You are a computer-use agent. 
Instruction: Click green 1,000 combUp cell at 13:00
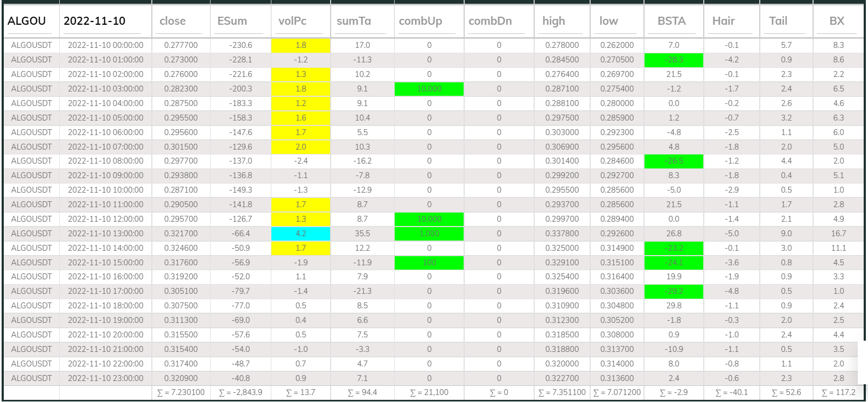[429, 234]
